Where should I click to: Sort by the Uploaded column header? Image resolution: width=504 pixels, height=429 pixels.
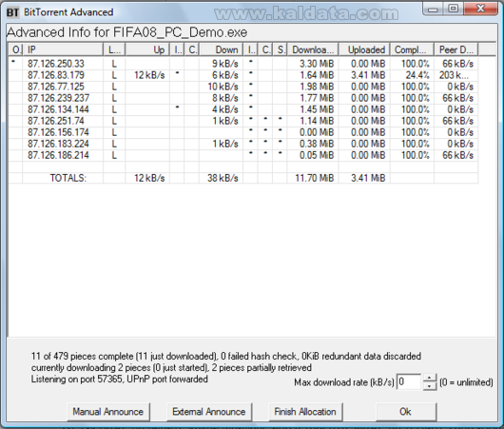[x=364, y=49]
